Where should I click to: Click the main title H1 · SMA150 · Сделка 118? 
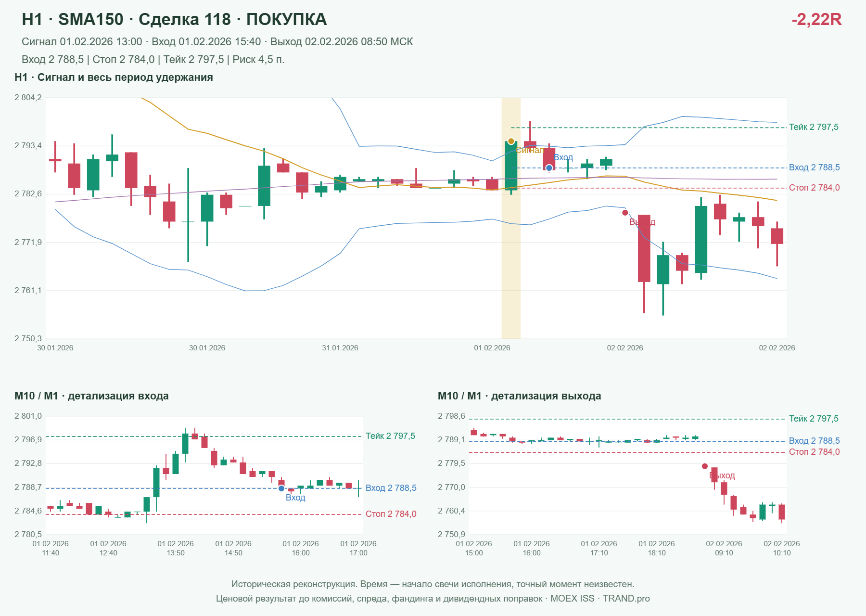tap(174, 19)
